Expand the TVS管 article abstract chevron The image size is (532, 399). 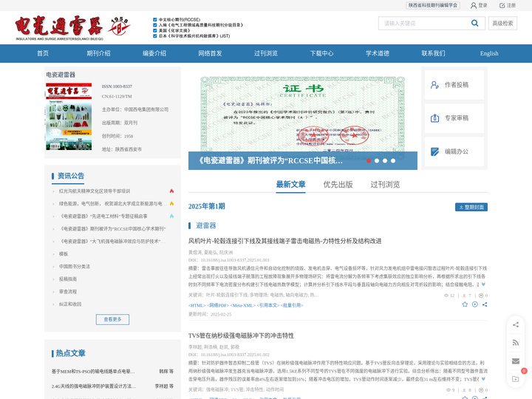483,379
